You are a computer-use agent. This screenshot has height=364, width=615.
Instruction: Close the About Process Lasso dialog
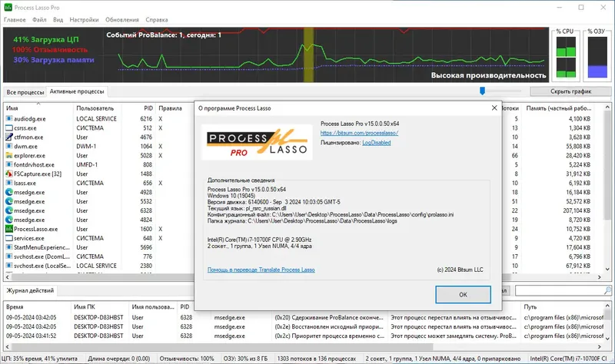click(x=494, y=108)
